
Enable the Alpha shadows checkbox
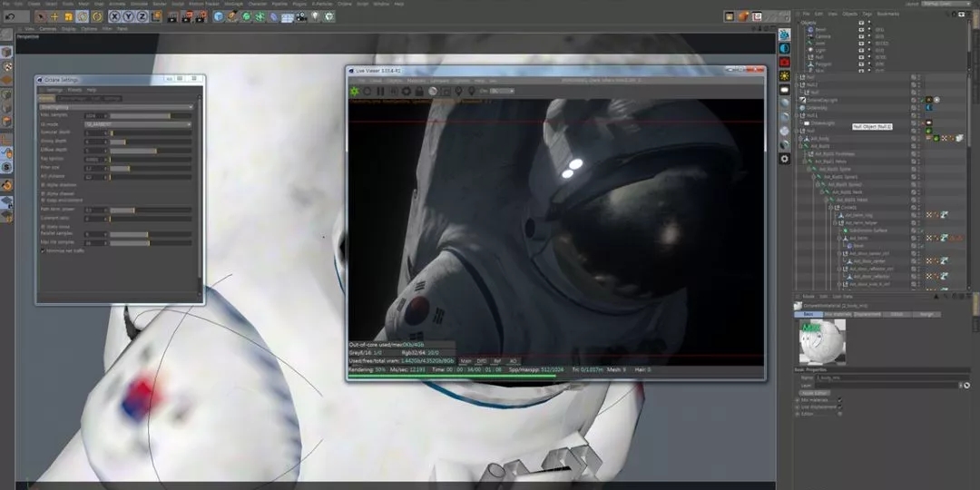tap(43, 185)
